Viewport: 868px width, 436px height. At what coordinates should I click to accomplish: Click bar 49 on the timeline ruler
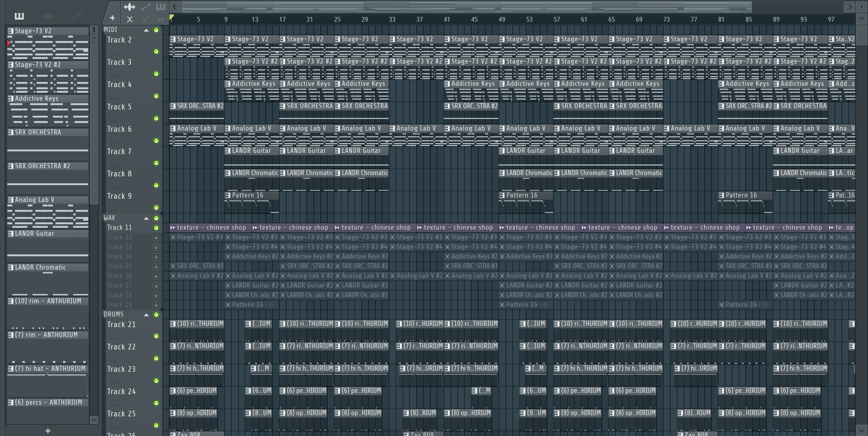tap(502, 20)
